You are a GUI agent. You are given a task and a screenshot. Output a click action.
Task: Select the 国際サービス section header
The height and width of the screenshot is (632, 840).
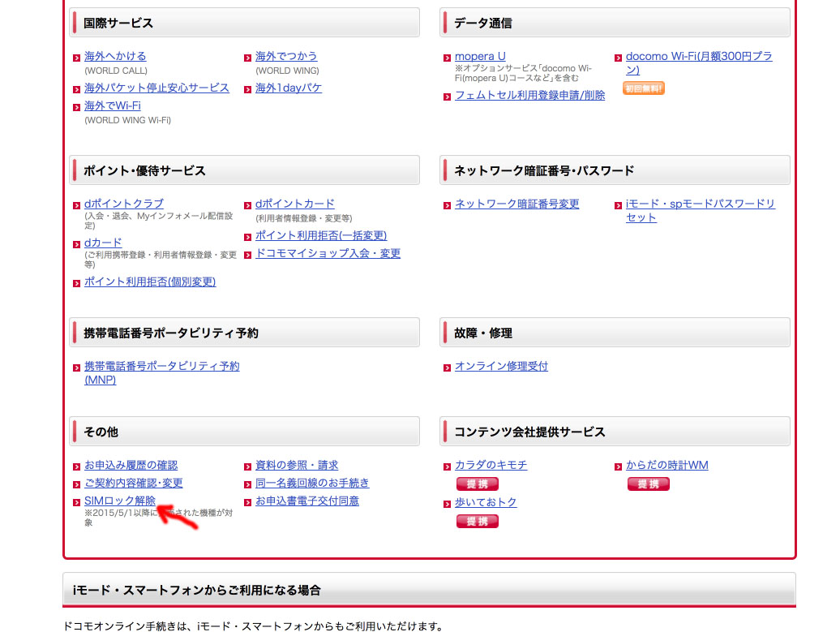tap(244, 23)
